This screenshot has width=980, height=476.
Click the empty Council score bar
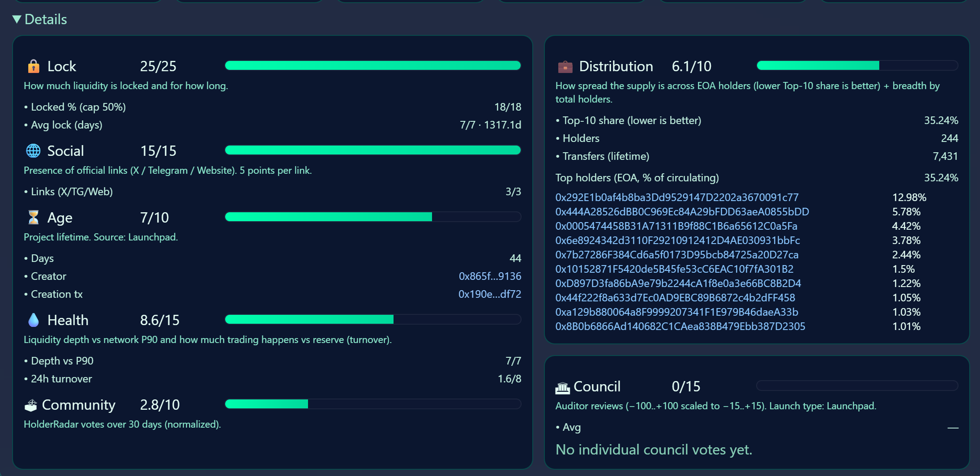(x=857, y=386)
